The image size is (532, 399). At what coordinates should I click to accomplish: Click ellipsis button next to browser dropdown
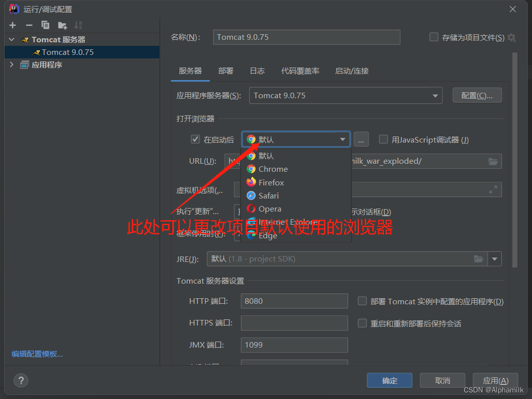[361, 140]
